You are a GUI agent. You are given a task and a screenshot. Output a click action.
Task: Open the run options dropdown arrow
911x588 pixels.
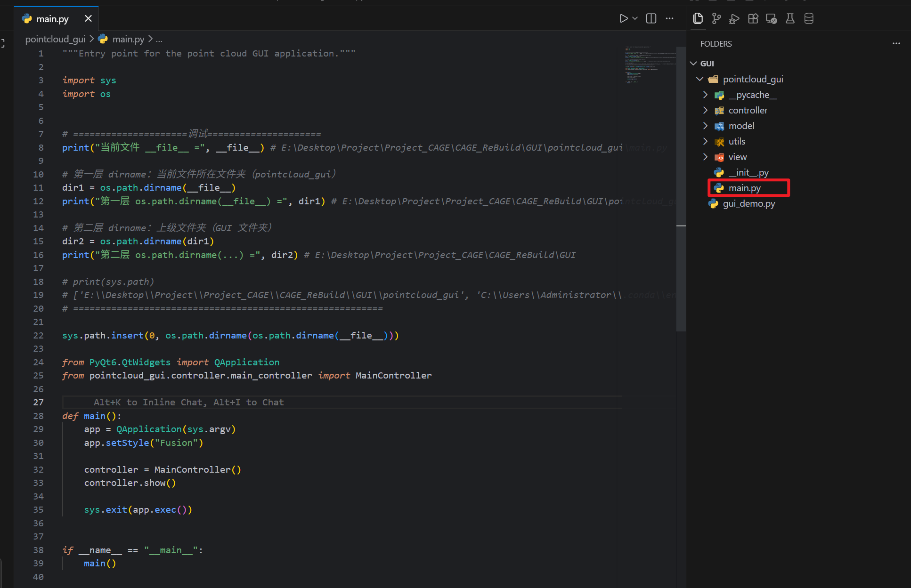pos(635,18)
